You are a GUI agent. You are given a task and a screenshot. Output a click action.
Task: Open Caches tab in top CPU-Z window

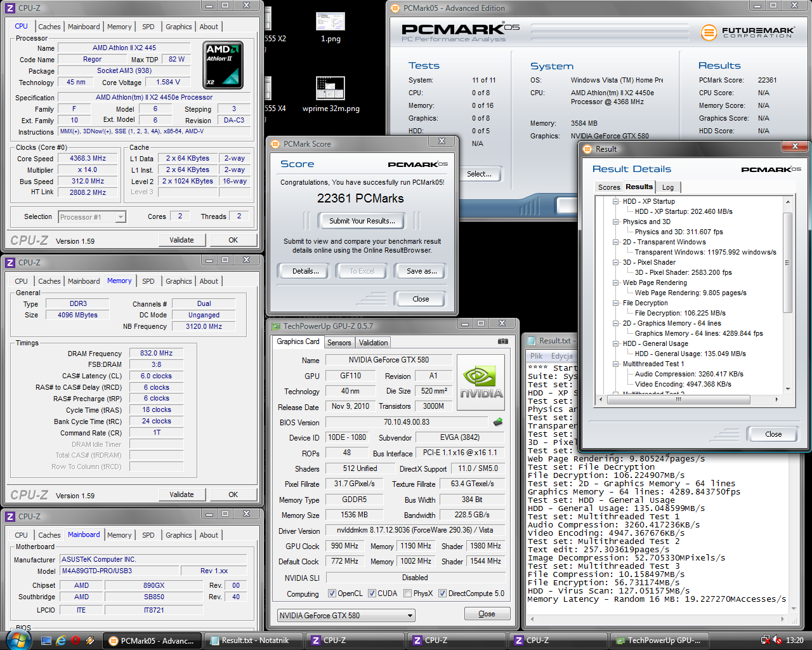49,27
